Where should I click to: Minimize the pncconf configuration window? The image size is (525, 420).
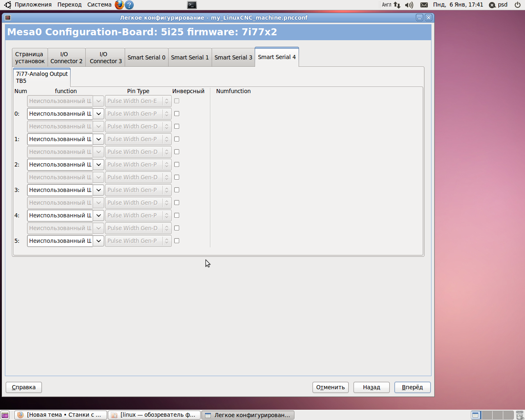click(x=420, y=18)
